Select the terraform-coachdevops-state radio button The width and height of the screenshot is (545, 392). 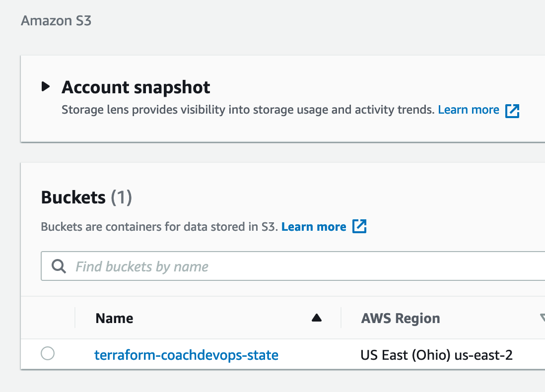coord(48,354)
